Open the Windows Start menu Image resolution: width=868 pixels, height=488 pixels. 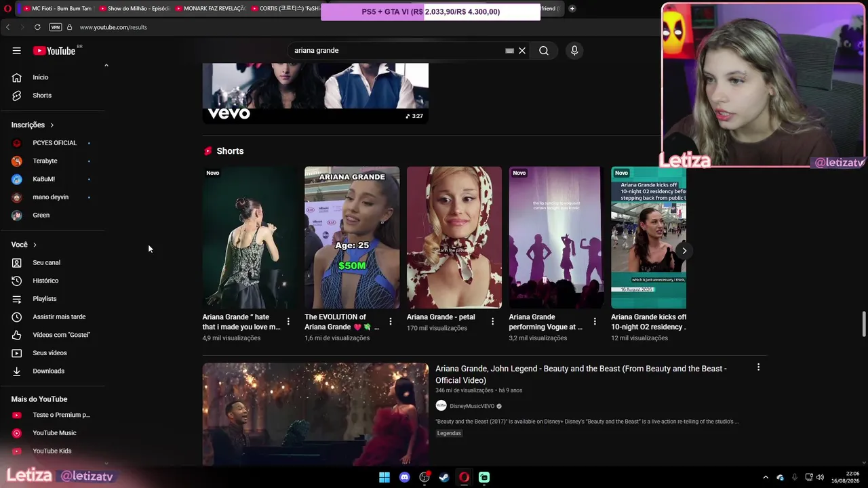(384, 477)
